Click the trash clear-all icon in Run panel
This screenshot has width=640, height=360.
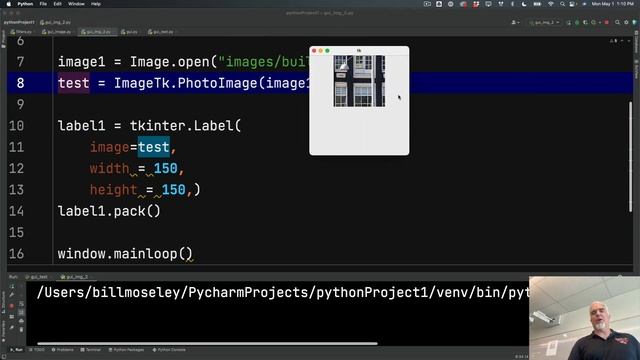point(21,329)
